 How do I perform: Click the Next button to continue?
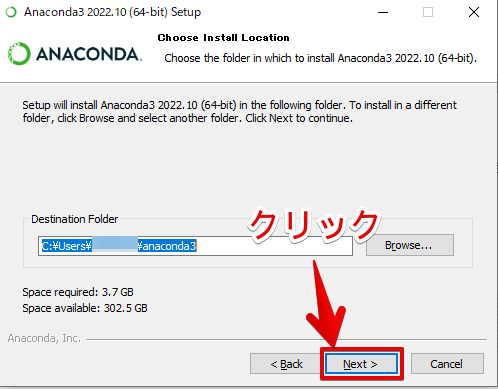(x=361, y=364)
